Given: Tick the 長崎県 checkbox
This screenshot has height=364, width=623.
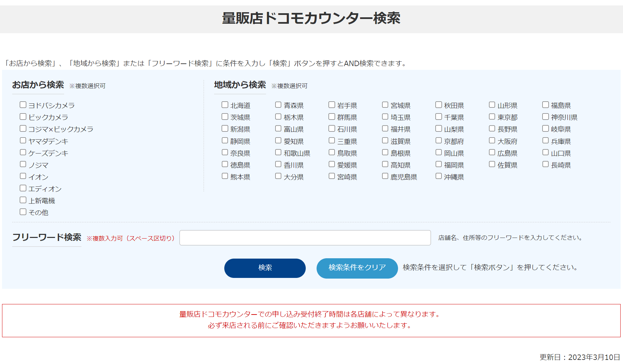Looking at the screenshot, I should coord(546,164).
